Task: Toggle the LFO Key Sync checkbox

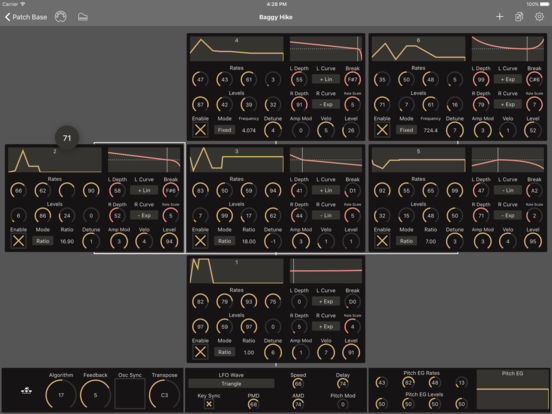Action: tap(209, 404)
